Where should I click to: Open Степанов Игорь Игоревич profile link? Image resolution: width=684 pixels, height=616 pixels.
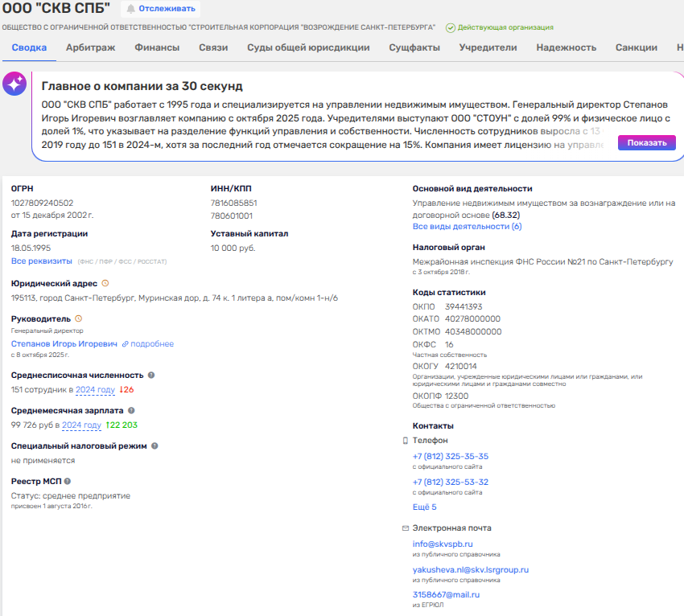(64, 343)
